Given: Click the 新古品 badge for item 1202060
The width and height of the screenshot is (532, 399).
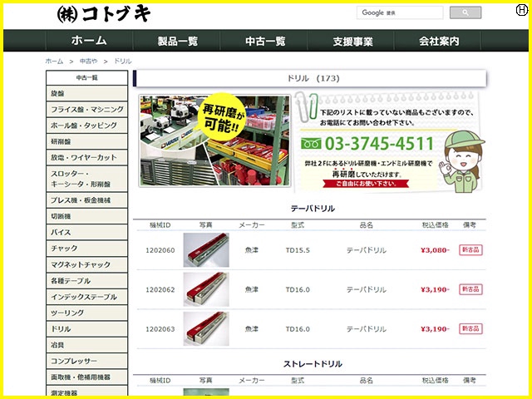Looking at the screenshot, I should pyautogui.click(x=471, y=249).
